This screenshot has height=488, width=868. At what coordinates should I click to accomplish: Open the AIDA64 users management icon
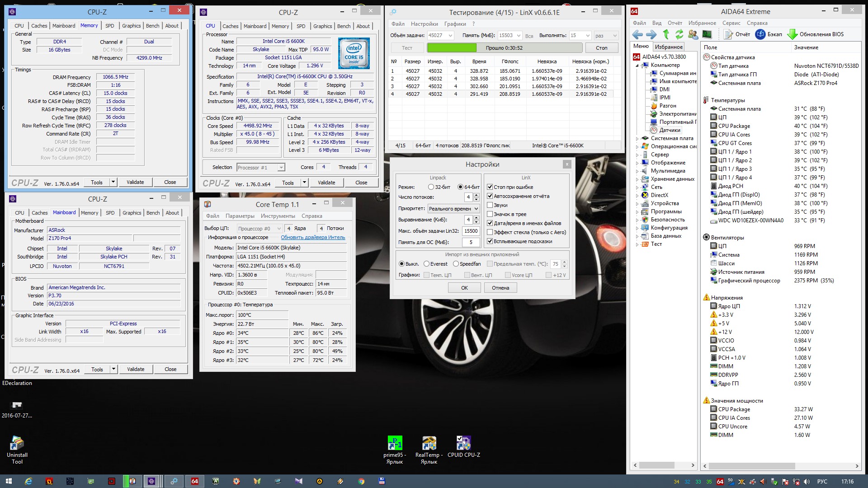(693, 34)
